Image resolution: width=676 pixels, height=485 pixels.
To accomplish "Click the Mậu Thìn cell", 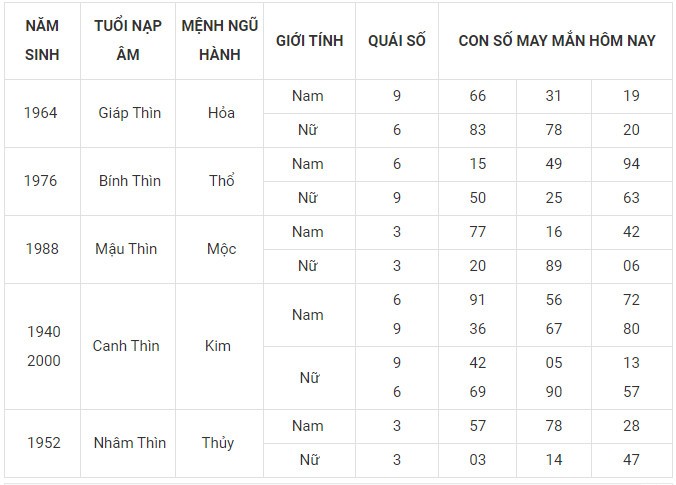I will pyautogui.click(x=129, y=249).
